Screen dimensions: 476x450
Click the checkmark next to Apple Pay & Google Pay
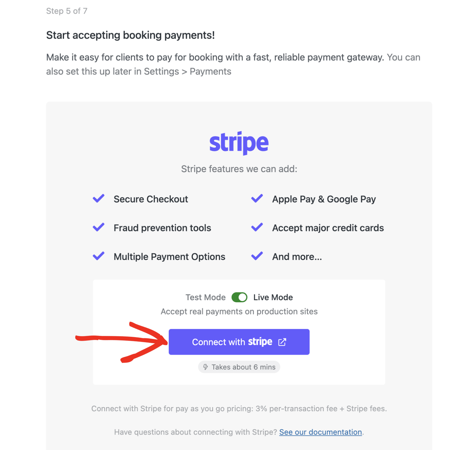[257, 199]
